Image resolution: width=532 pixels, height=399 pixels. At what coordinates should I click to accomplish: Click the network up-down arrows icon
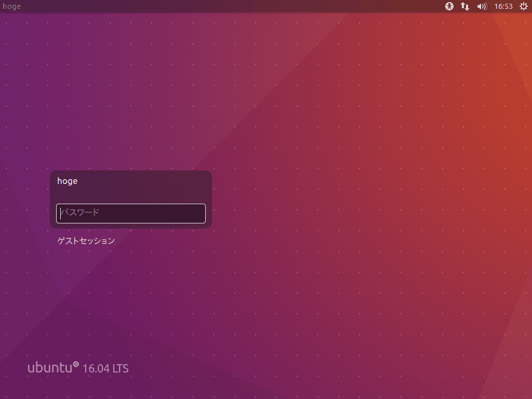click(x=465, y=7)
